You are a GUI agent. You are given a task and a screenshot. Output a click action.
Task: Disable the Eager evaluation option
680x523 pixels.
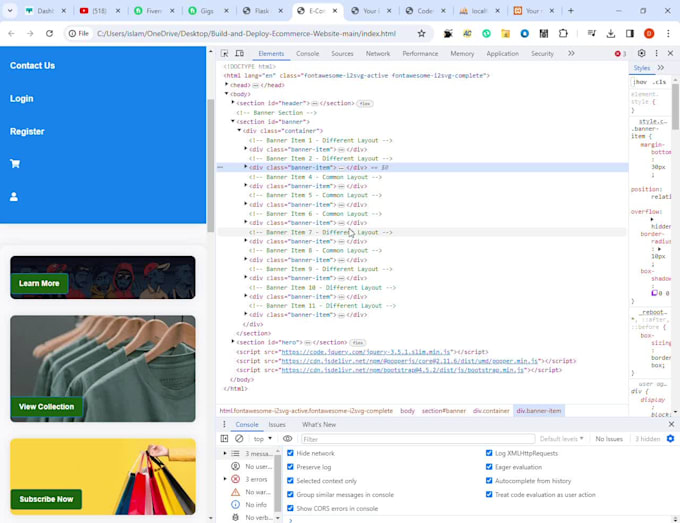pyautogui.click(x=489, y=467)
